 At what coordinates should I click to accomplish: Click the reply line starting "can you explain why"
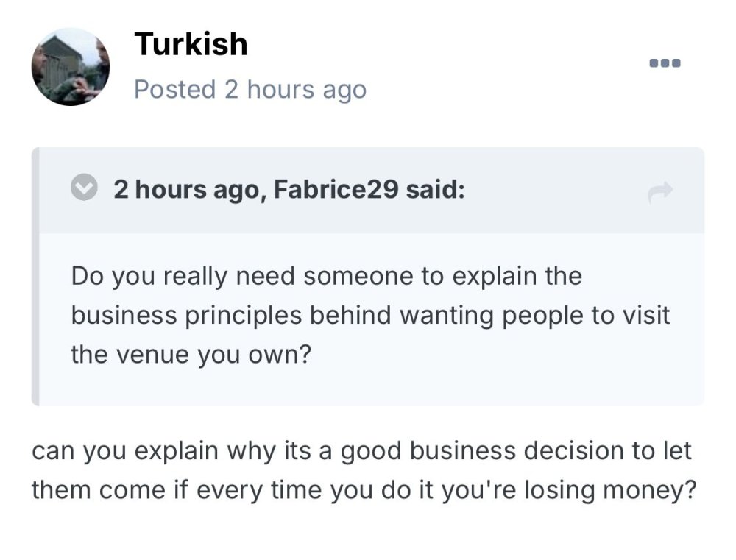point(361,450)
